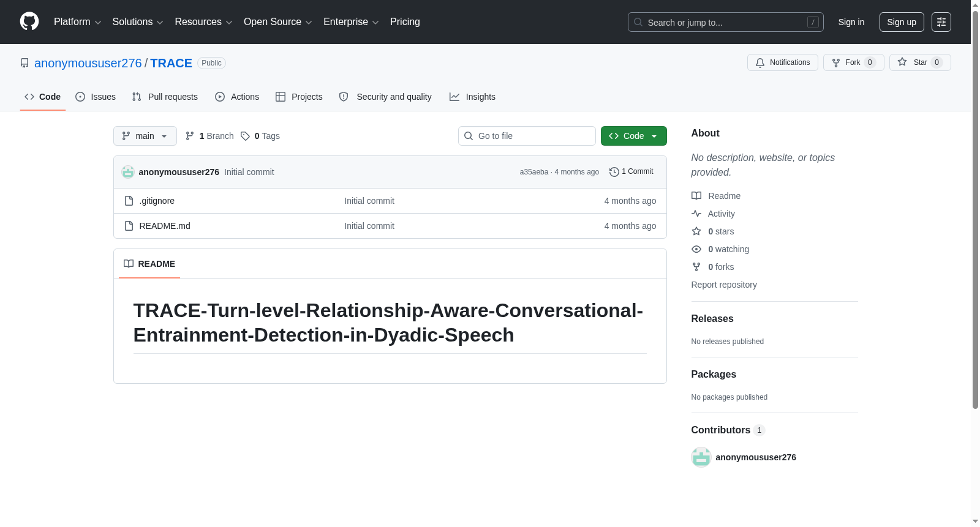The image size is (980, 527).
Task: Open the Activity link in About
Action: [x=713, y=214]
